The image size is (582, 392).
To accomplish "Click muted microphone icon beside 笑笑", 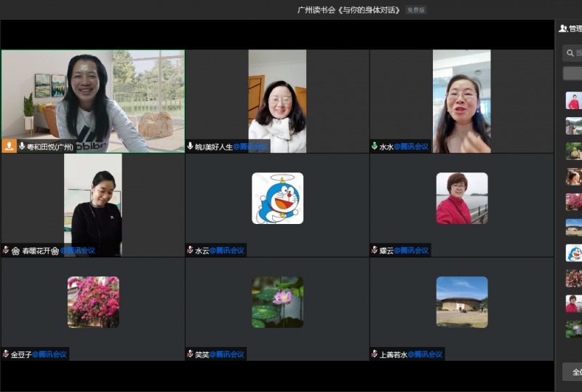I will click(x=191, y=354).
